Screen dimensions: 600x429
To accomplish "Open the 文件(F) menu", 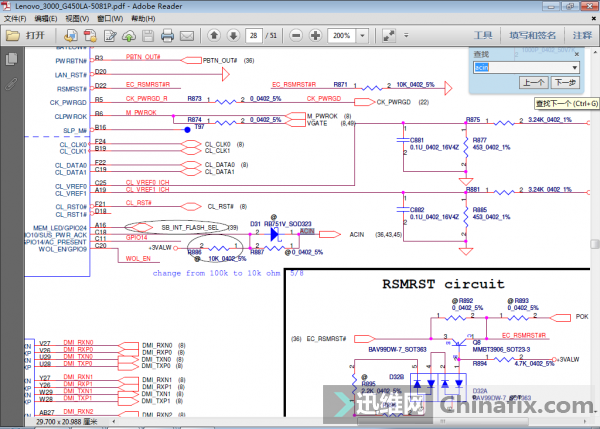I will pos(15,18).
